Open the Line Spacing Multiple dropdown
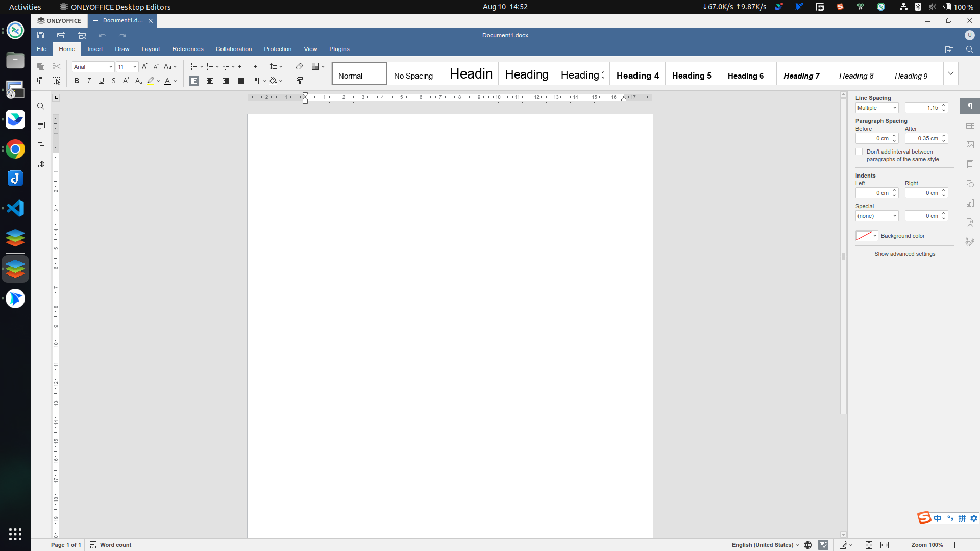The height and width of the screenshot is (551, 980). click(x=877, y=108)
